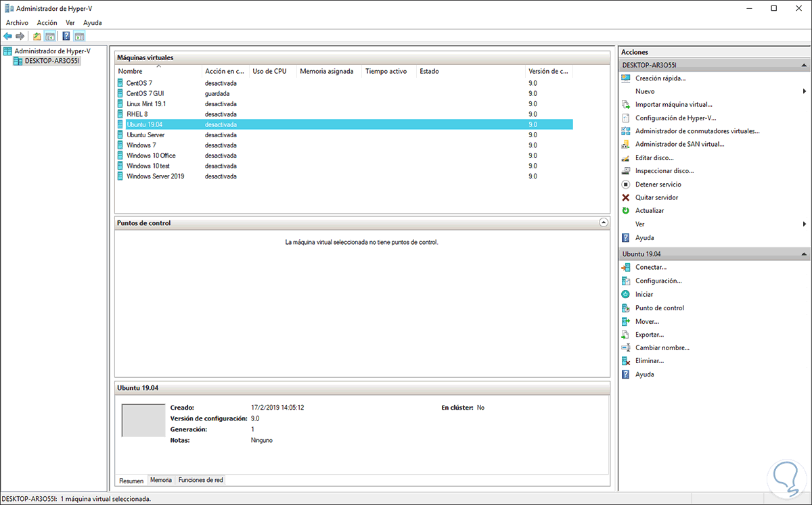Image resolution: width=812 pixels, height=505 pixels.
Task: Click the Inspeccionar disco icon
Action: pos(626,171)
